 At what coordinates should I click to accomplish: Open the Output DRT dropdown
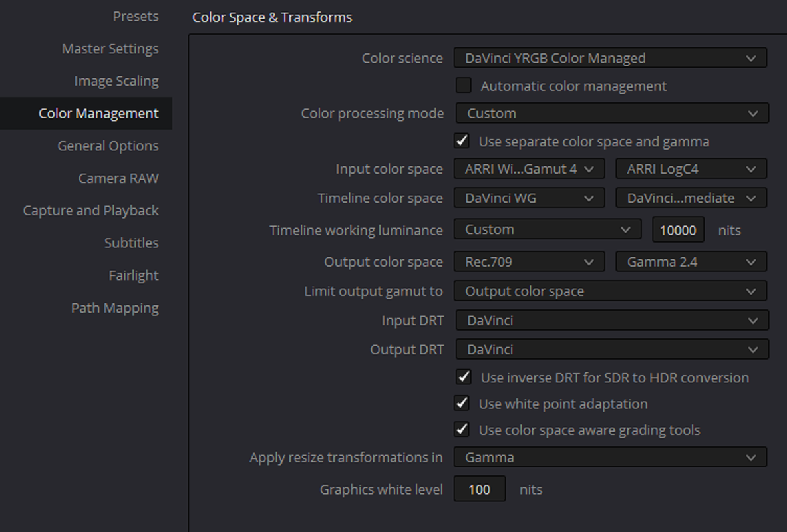(612, 349)
